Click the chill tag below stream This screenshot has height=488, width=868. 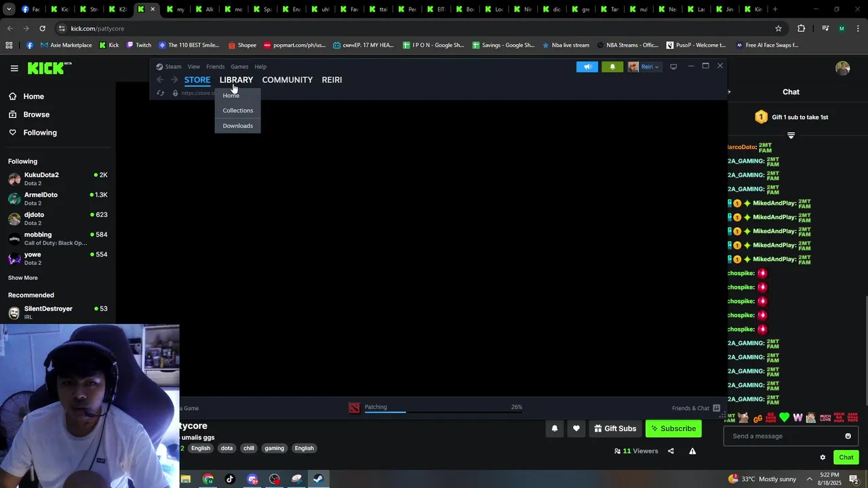point(249,448)
